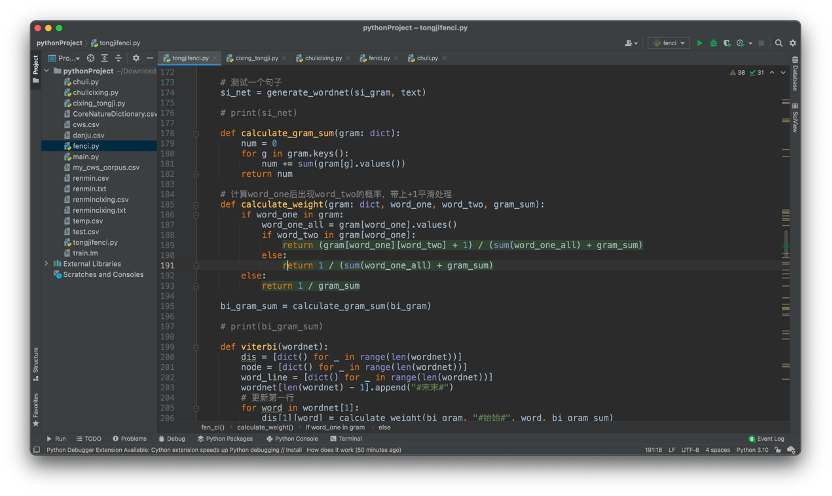Open the fenci run configuration dropdown
The image size is (832, 496).
[669, 43]
